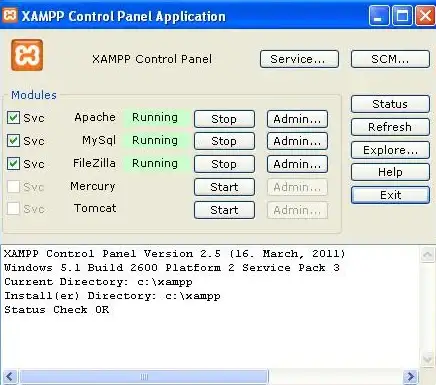Open Explore... folder
436x385 pixels.
tap(390, 150)
